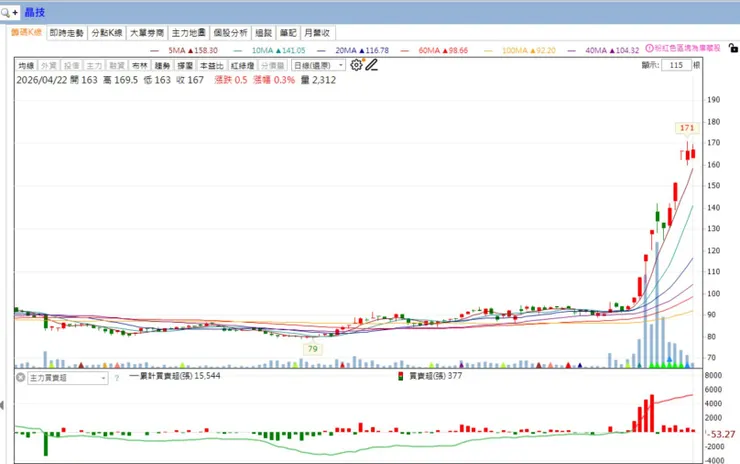Toggle the 分價量 volume-by-price overlay
740x464 pixels.
tap(273, 66)
